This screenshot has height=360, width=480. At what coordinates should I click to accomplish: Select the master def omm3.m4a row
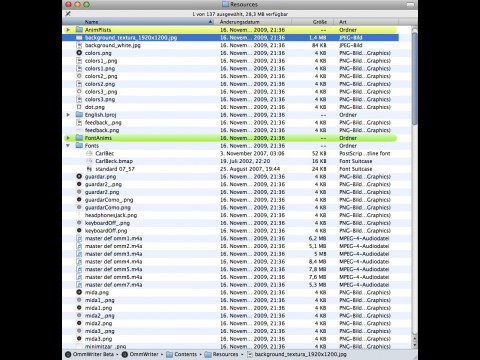pos(230,254)
